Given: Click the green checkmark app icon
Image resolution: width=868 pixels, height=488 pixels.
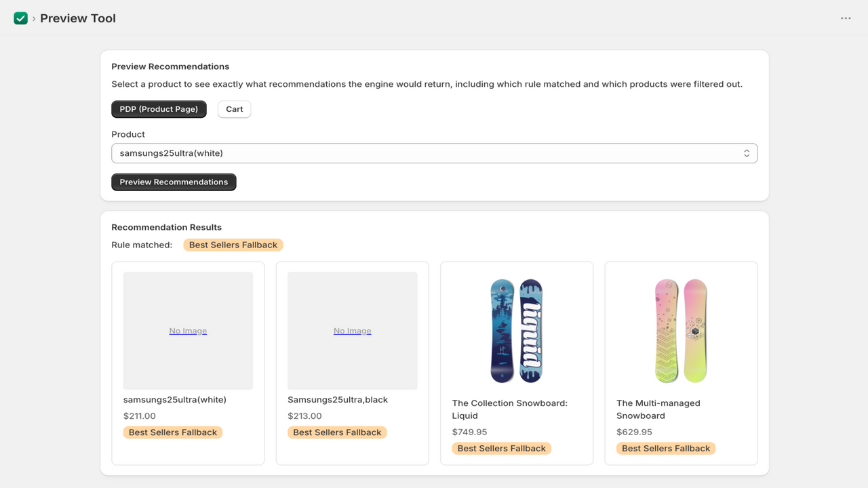Looking at the screenshot, I should tap(21, 18).
